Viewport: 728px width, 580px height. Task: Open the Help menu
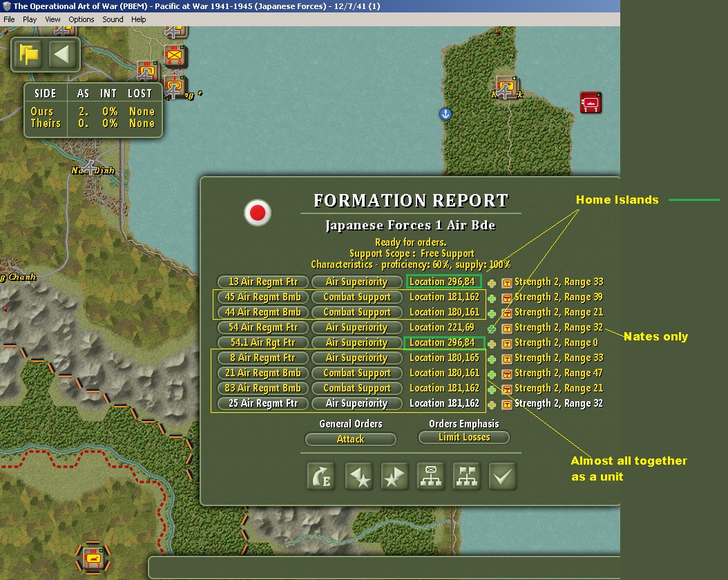pyautogui.click(x=138, y=19)
